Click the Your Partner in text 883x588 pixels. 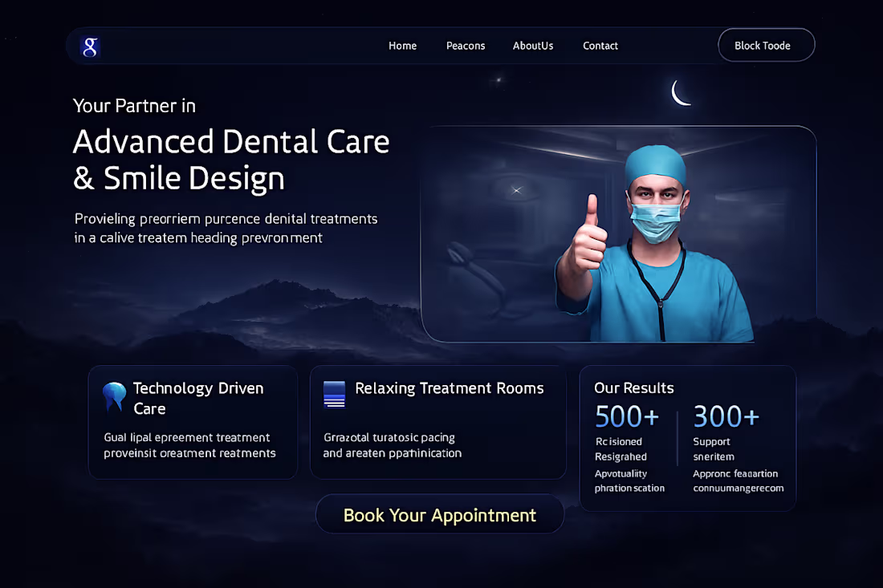pyautogui.click(x=133, y=105)
